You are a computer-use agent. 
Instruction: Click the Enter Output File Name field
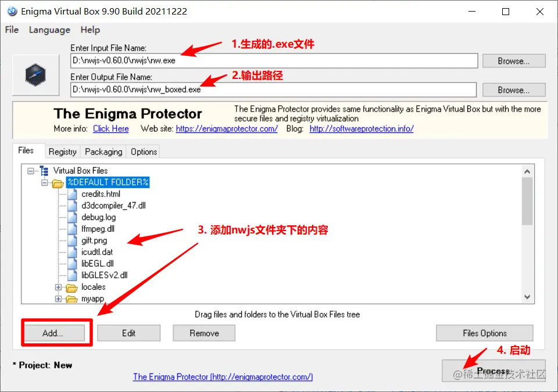point(273,90)
